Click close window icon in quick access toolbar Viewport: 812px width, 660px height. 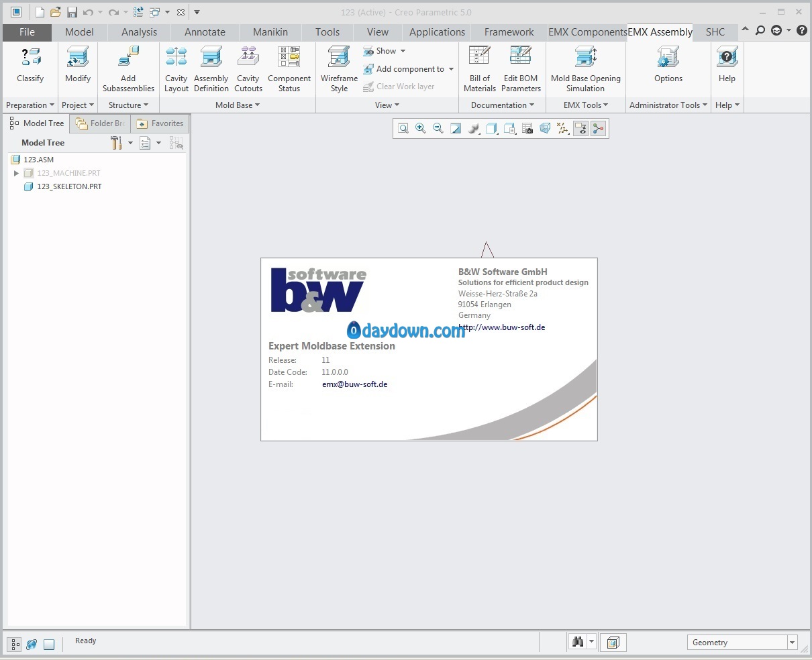(181, 12)
